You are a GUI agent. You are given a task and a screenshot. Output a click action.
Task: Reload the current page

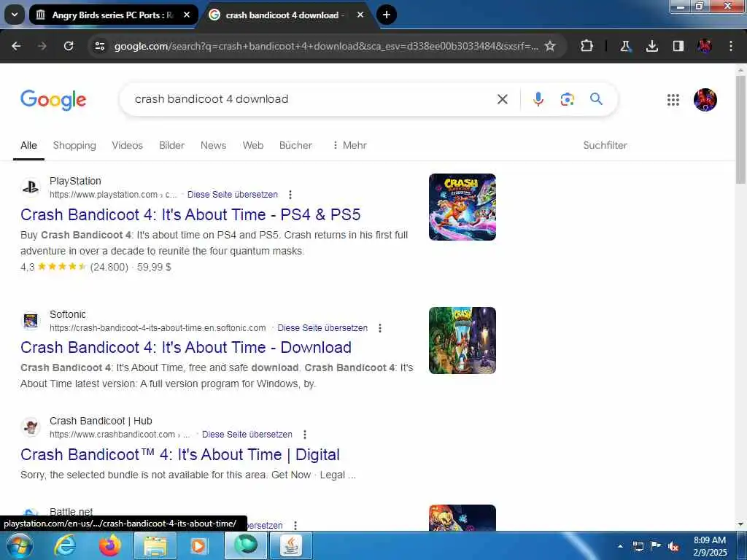tap(69, 46)
